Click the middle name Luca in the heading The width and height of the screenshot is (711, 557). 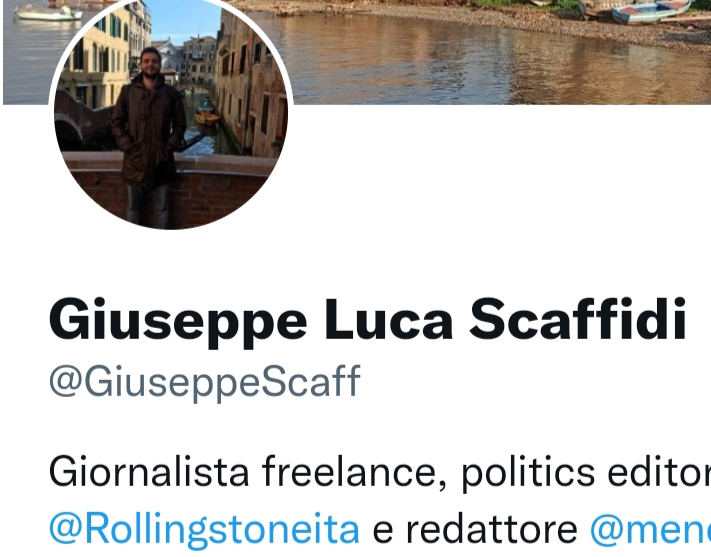tap(389, 319)
